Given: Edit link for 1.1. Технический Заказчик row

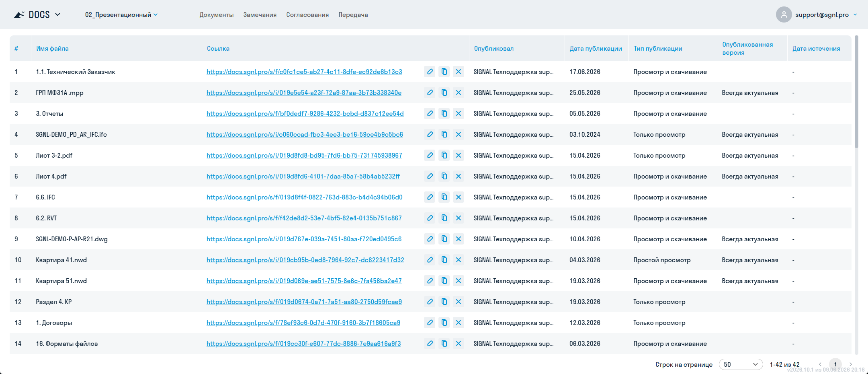Looking at the screenshot, I should [x=430, y=72].
